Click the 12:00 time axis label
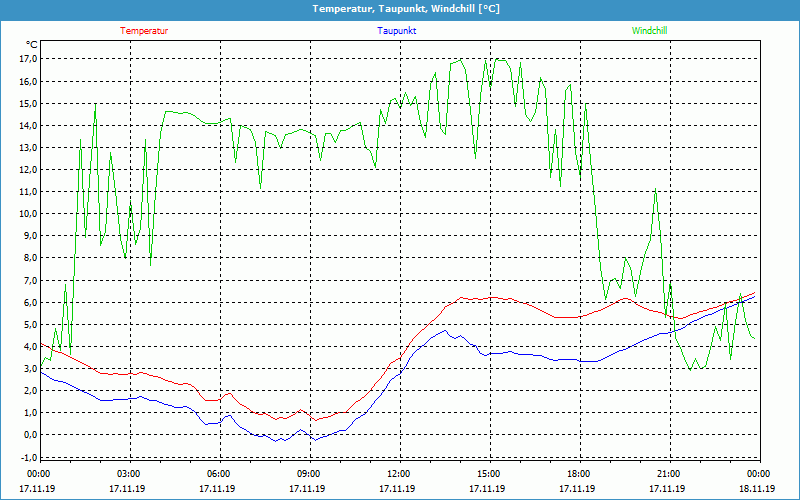 pos(399,474)
